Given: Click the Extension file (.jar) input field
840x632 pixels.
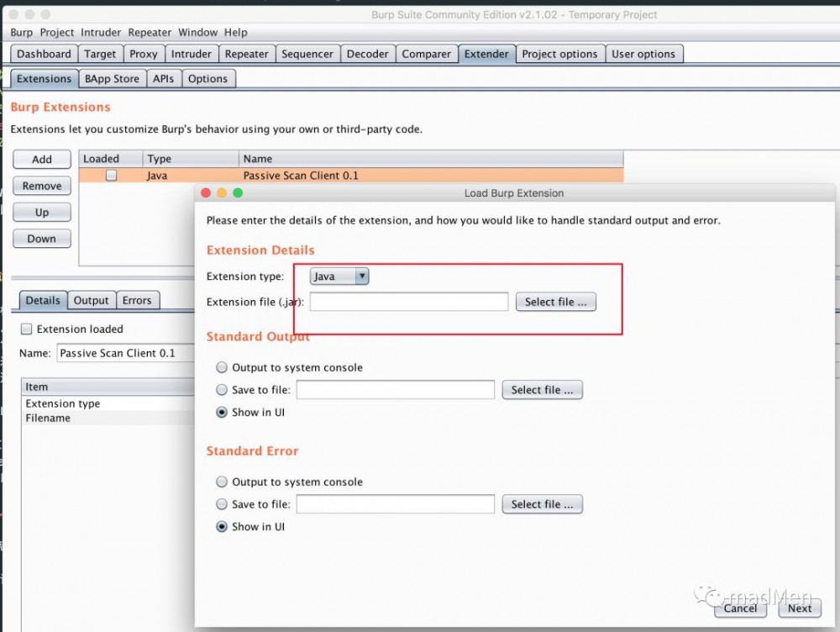Looking at the screenshot, I should [409, 302].
